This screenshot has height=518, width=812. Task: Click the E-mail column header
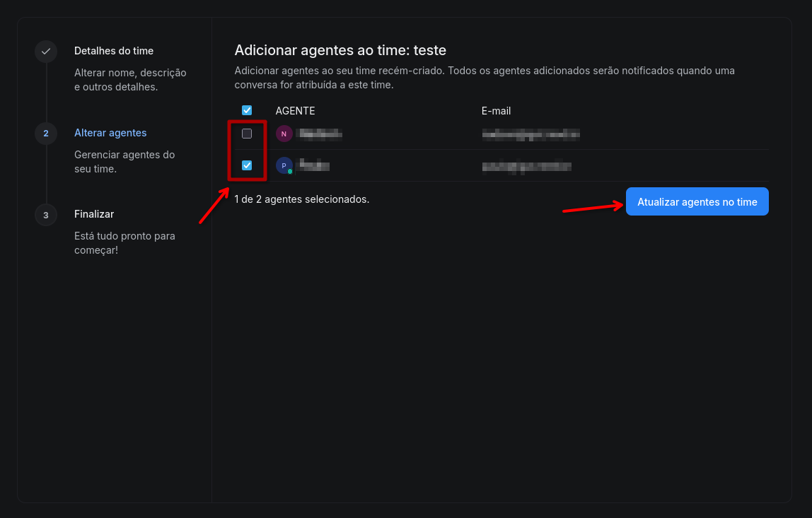click(x=496, y=111)
